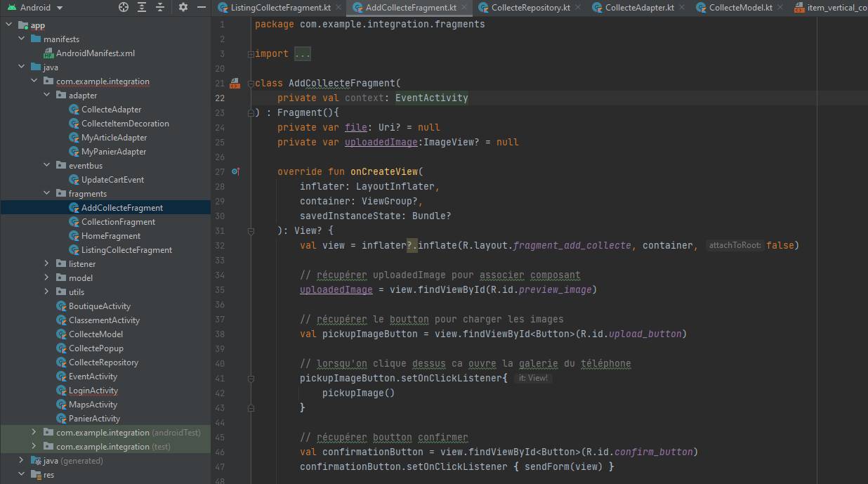Viewport: 868px width, 484px height.
Task: Click the Kotlin icon beside CollectionFragment
Action: click(74, 222)
